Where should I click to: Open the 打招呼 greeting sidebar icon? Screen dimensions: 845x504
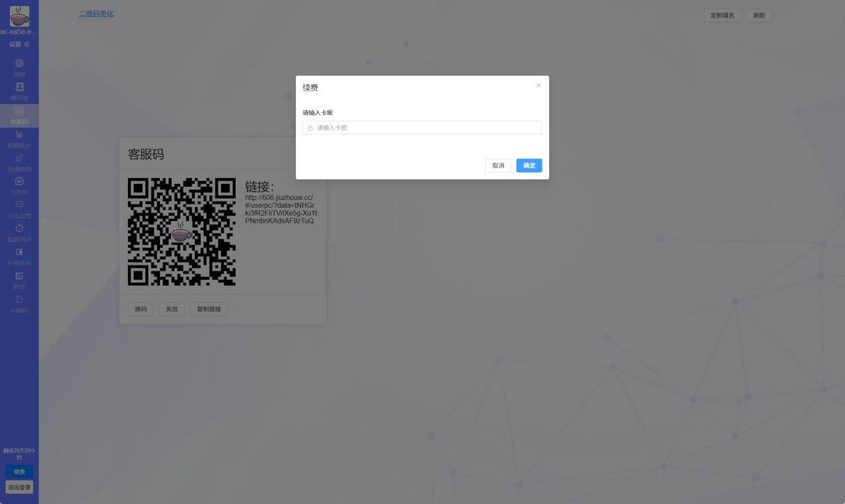coord(19,181)
